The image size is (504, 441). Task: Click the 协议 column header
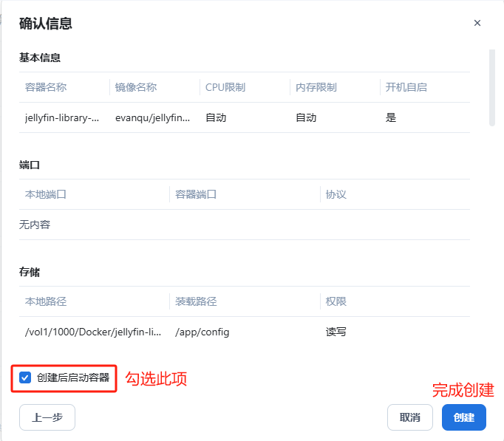tap(336, 194)
